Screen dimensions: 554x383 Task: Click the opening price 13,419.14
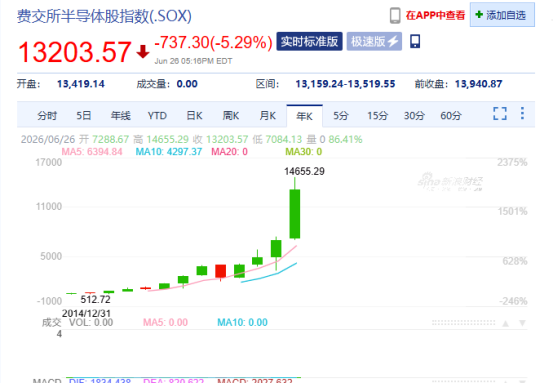81,84
